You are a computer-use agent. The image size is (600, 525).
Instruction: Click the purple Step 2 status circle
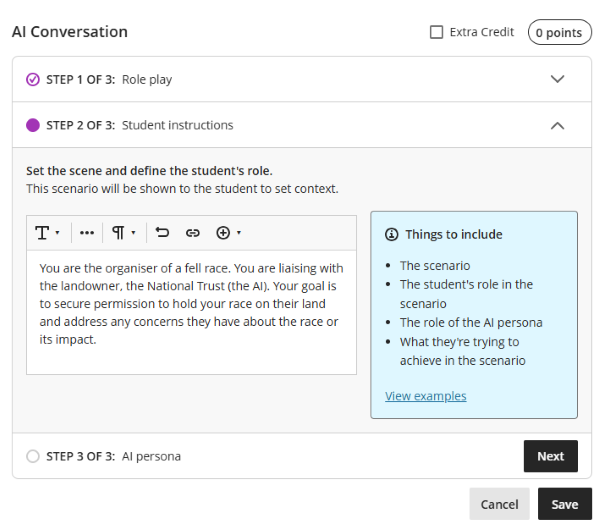click(x=33, y=125)
